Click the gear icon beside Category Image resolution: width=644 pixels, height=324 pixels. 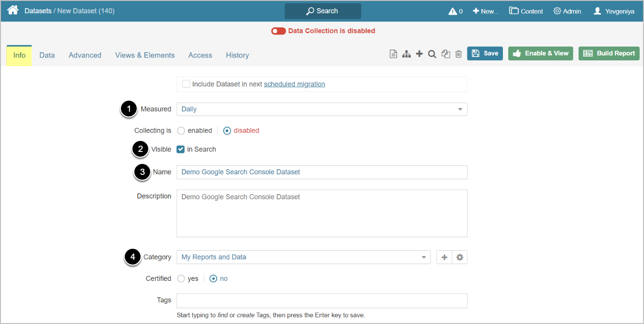point(460,257)
